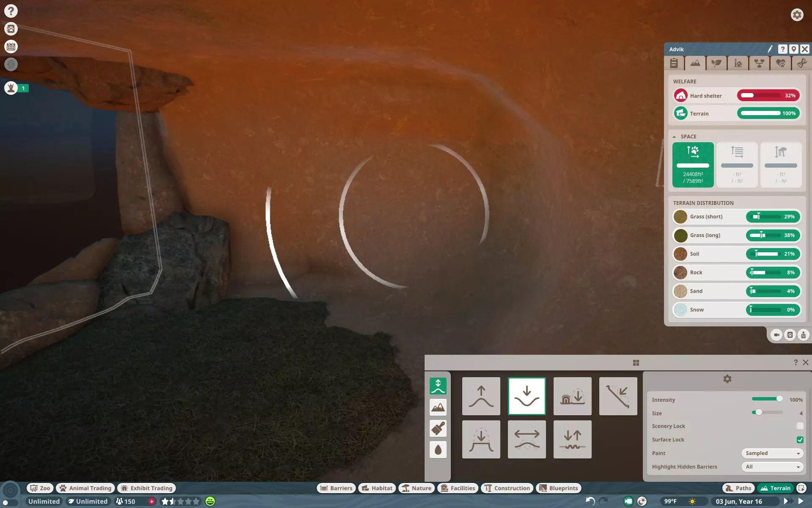Screen dimensions: 812x508
Task: Click the Animal Trading button
Action: click(x=85, y=488)
